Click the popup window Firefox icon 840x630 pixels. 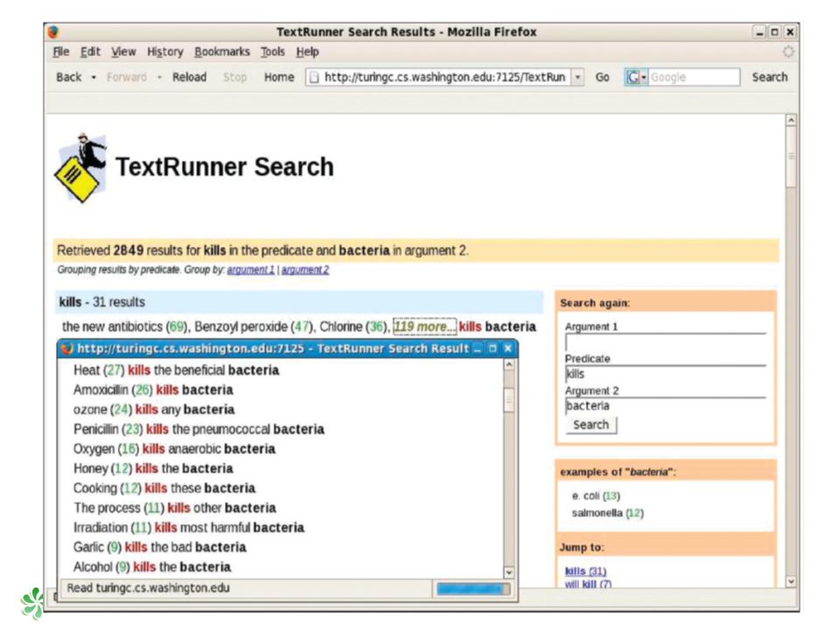click(x=67, y=349)
